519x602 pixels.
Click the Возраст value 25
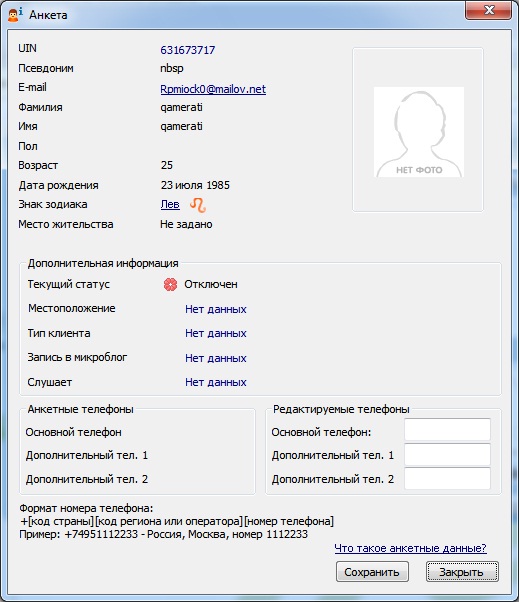(167, 165)
